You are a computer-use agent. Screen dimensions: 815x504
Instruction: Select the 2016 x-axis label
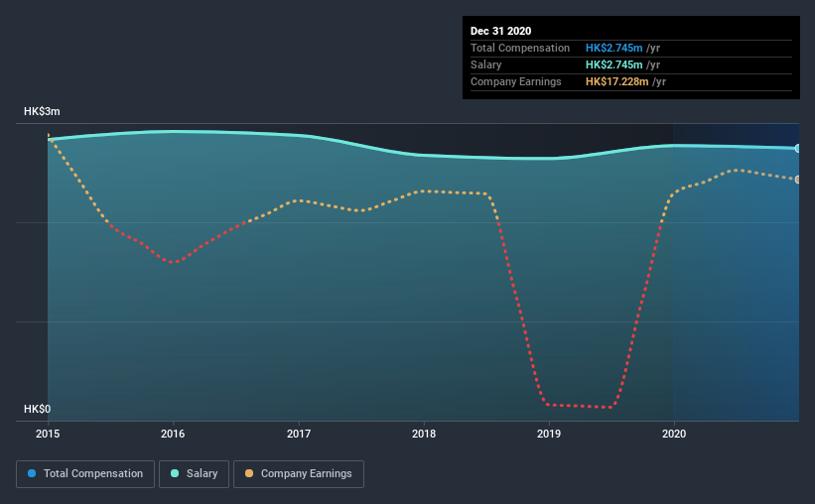[173, 434]
